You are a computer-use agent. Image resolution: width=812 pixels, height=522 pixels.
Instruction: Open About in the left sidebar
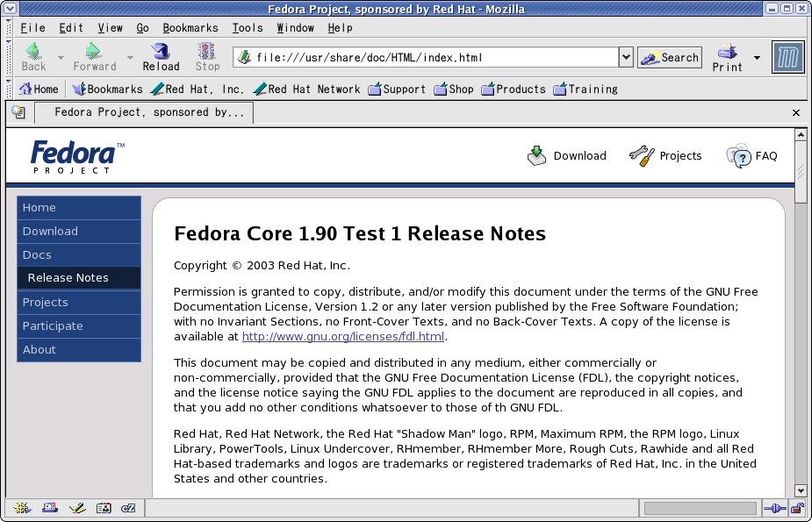coord(79,350)
